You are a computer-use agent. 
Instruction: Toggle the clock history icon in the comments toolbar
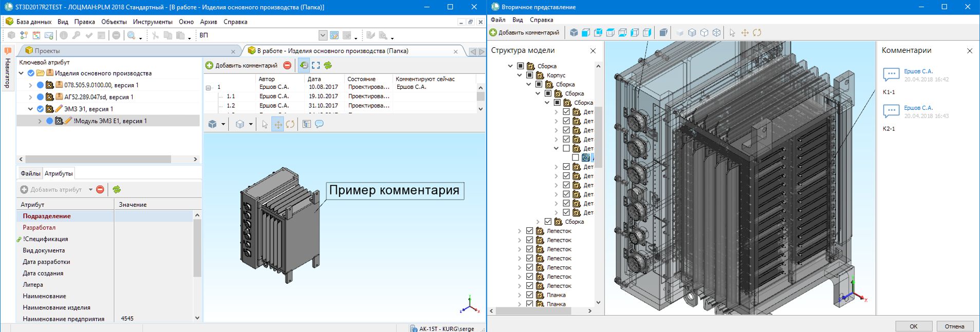[x=304, y=65]
